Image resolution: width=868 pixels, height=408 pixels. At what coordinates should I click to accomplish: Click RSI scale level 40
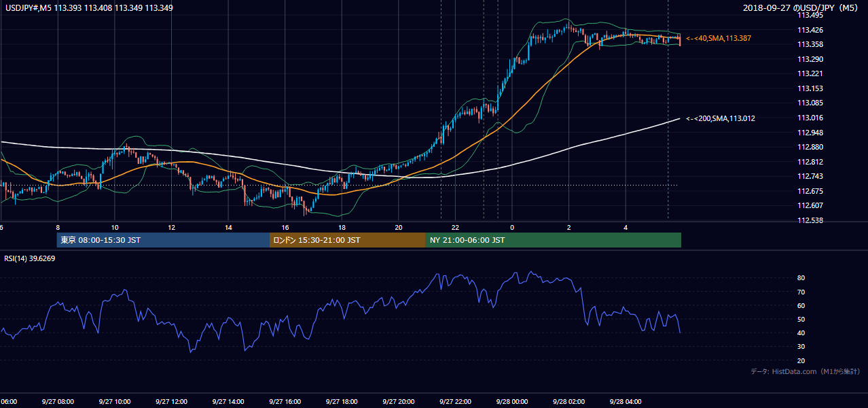click(x=801, y=333)
